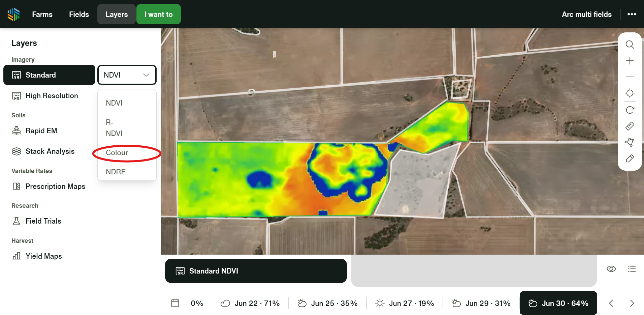Select the Jun 27 · 19% image date
This screenshot has height=315, width=644.
pos(405,303)
